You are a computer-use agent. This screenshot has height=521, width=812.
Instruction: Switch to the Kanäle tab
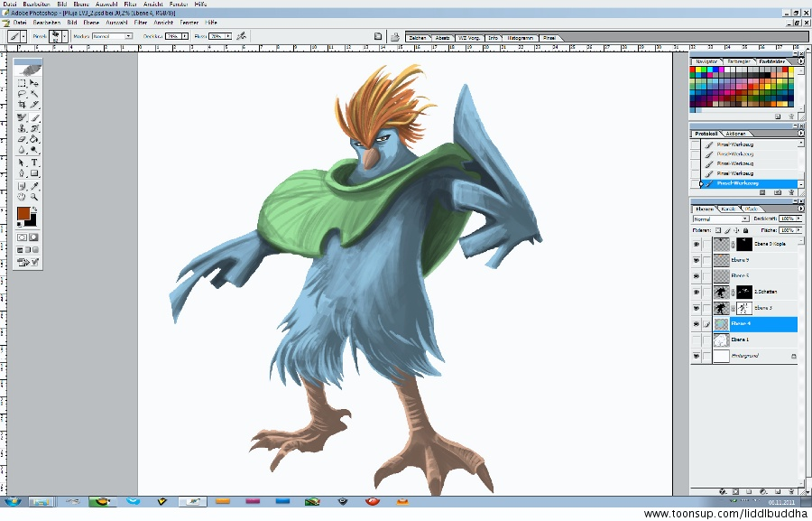click(x=728, y=209)
